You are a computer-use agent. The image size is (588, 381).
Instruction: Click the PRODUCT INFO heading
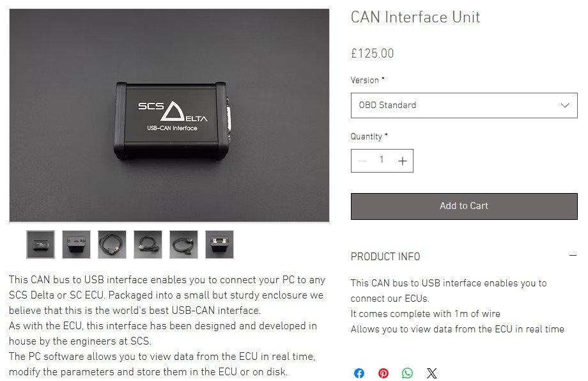click(385, 257)
